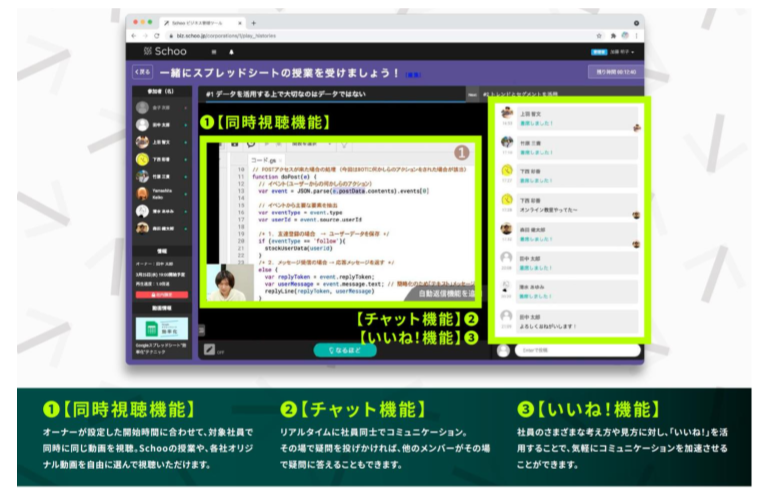Expand participant Yamashita Keiko's row arrow

tap(186, 192)
